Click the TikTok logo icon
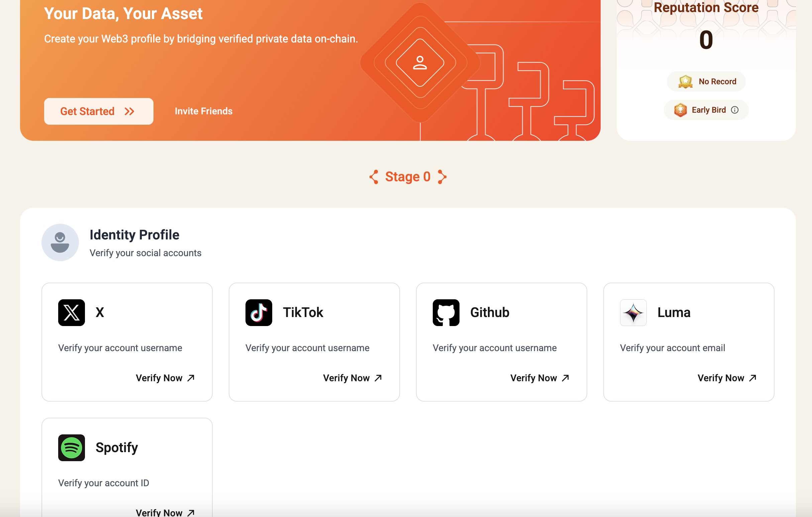The width and height of the screenshot is (812, 517). pyautogui.click(x=259, y=312)
